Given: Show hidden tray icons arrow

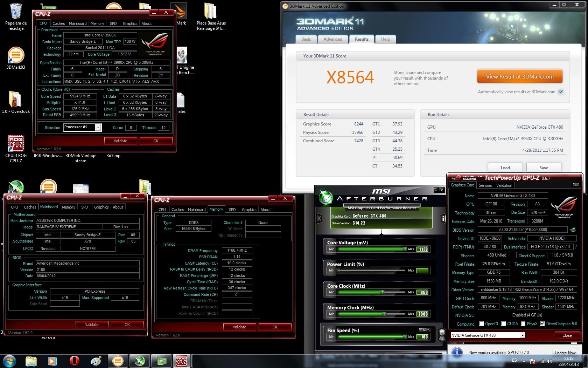Looking at the screenshot, I should point(524,361).
